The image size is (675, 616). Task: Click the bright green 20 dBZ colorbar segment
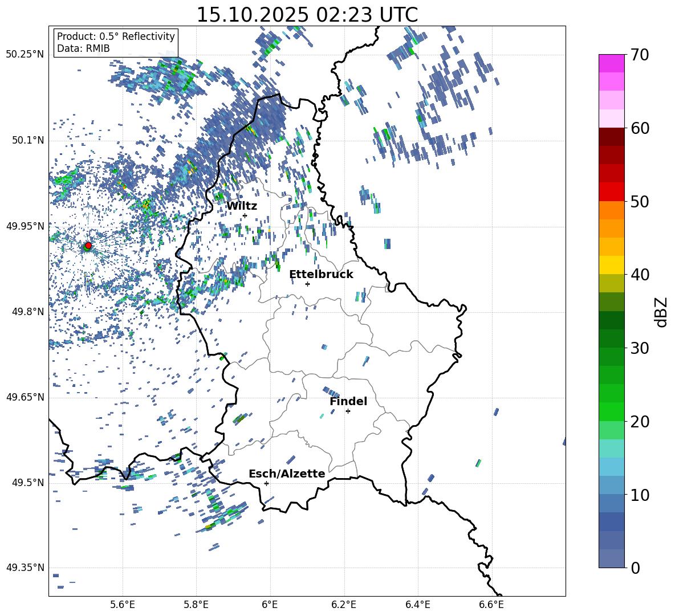click(612, 411)
